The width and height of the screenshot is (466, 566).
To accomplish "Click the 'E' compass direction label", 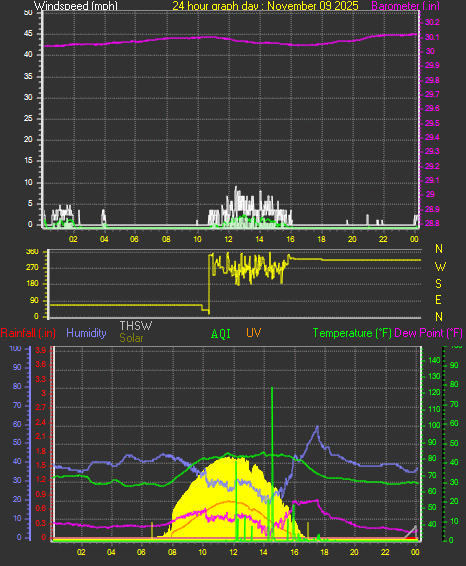I will coord(438,300).
